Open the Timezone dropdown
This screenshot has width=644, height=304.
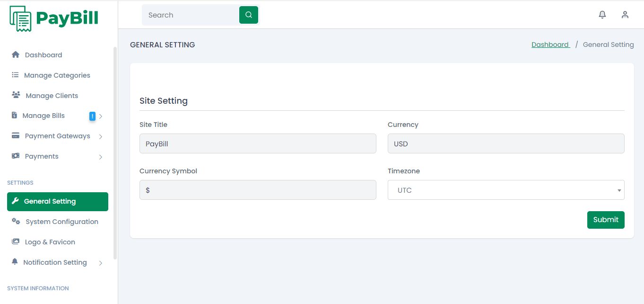coord(506,190)
